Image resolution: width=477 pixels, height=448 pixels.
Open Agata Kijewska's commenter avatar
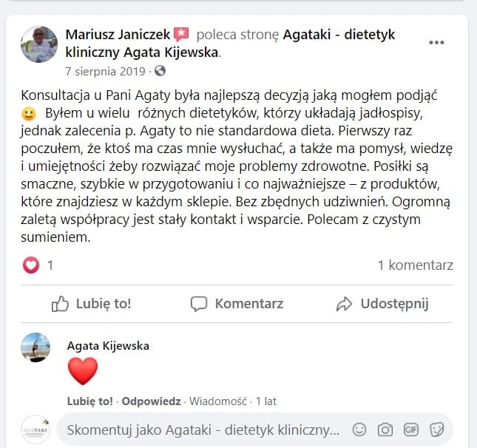coord(35,347)
